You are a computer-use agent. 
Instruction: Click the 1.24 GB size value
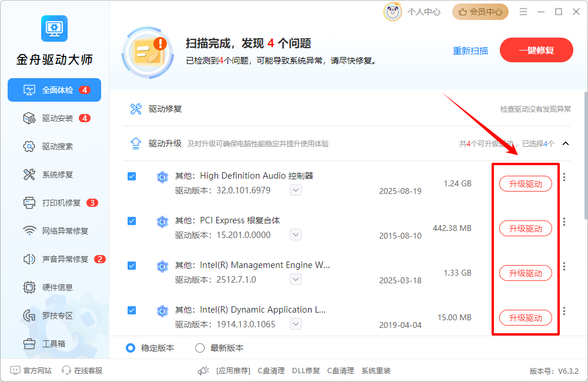pyautogui.click(x=457, y=184)
